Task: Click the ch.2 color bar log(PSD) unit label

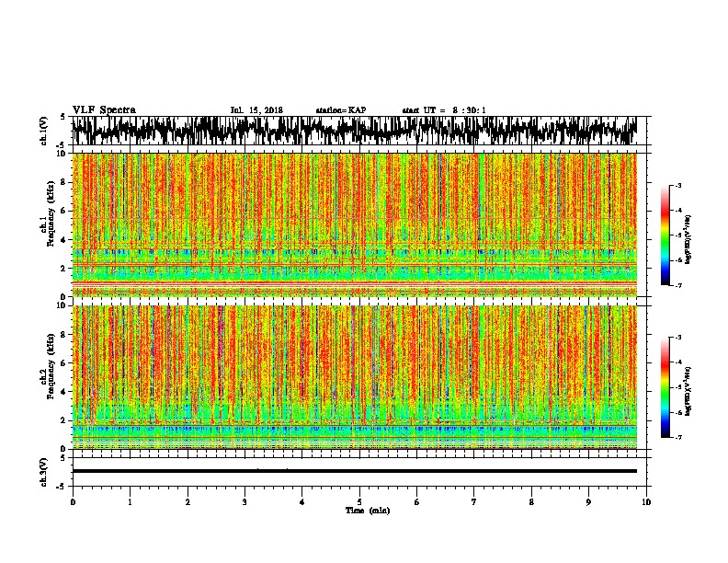Action: 688,391
